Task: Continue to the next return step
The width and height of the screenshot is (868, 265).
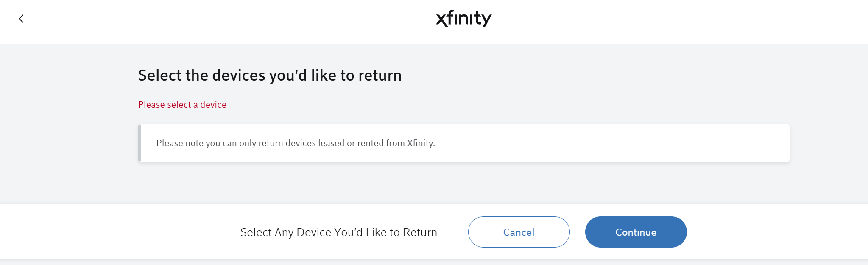Action: point(636,232)
